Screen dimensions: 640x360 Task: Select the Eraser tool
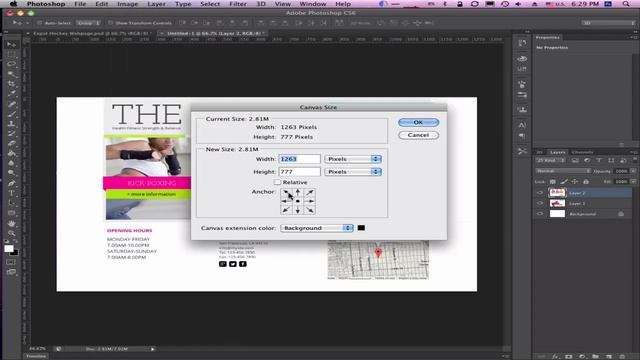11,143
